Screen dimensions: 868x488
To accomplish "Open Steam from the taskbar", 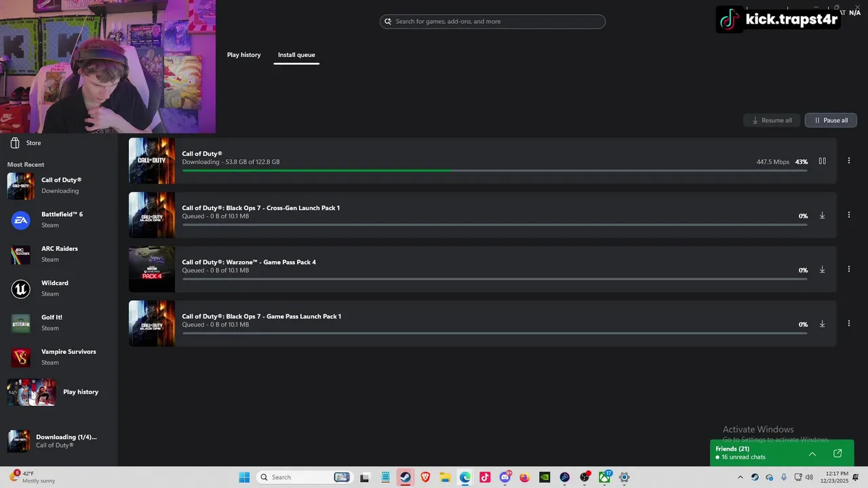I will [405, 477].
